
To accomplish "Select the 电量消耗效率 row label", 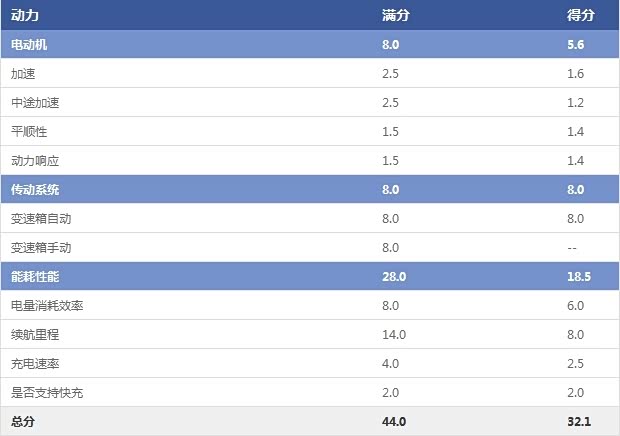I will point(47,306).
